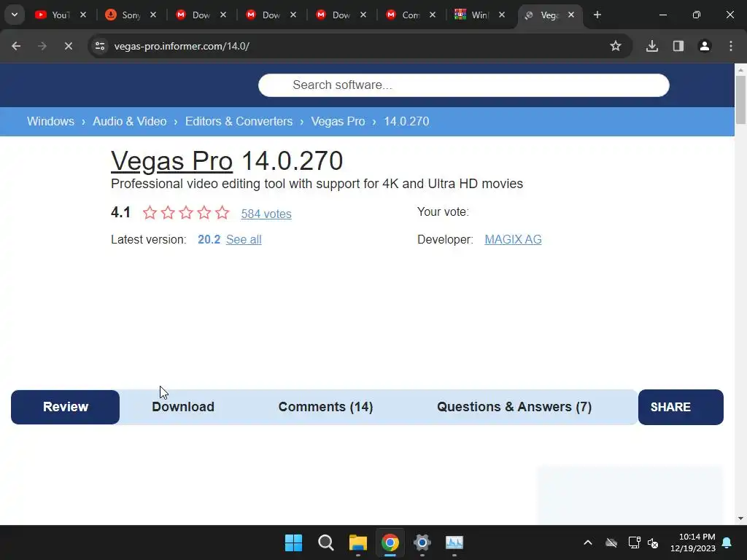Click scrollbar down arrow
Screen dimensions: 747x560
click(740, 518)
